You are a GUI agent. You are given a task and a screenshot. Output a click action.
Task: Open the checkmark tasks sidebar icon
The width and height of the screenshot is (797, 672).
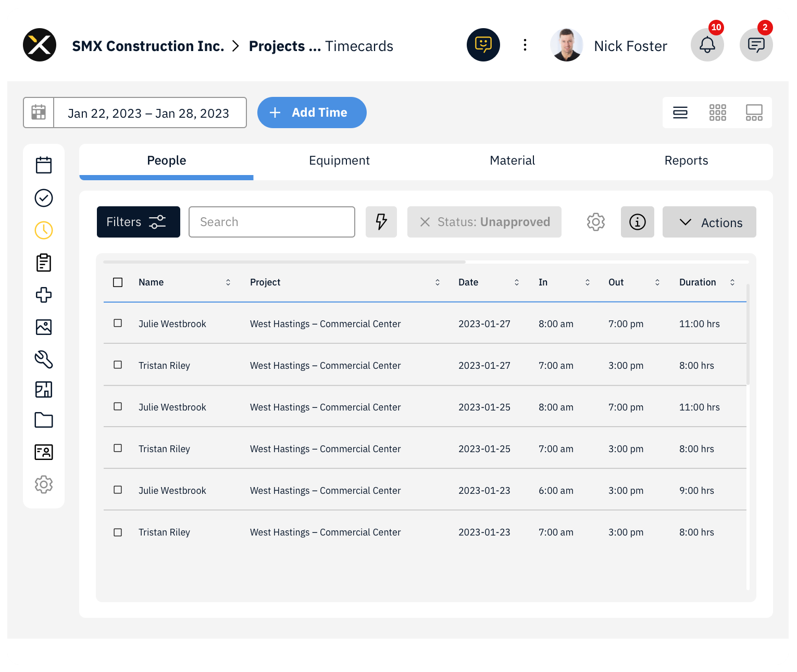click(44, 198)
